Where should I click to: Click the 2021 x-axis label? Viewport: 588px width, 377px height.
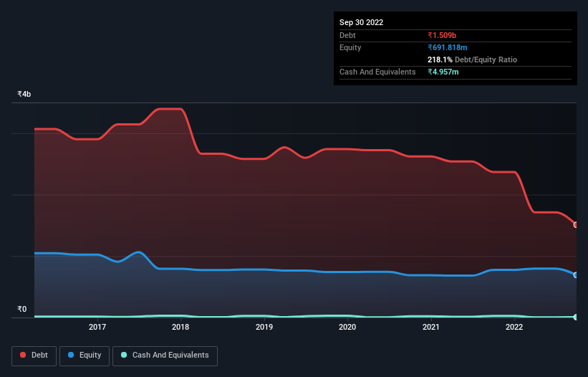(x=431, y=327)
